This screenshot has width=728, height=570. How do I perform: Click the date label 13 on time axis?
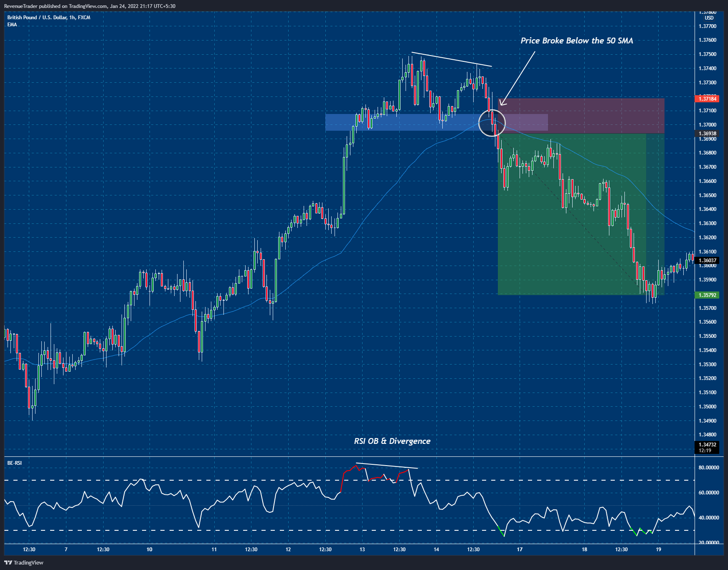362,550
